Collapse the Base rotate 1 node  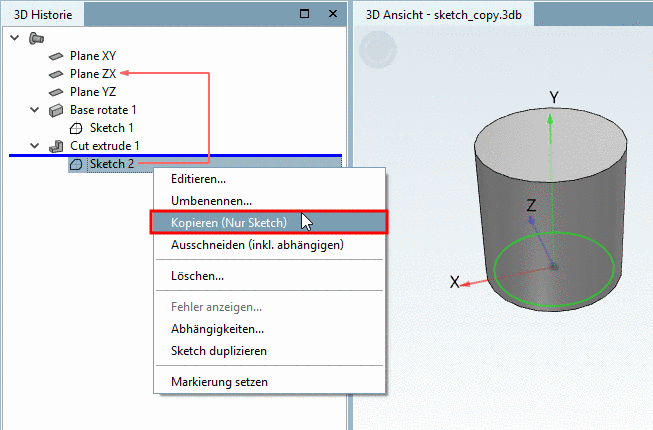point(35,110)
